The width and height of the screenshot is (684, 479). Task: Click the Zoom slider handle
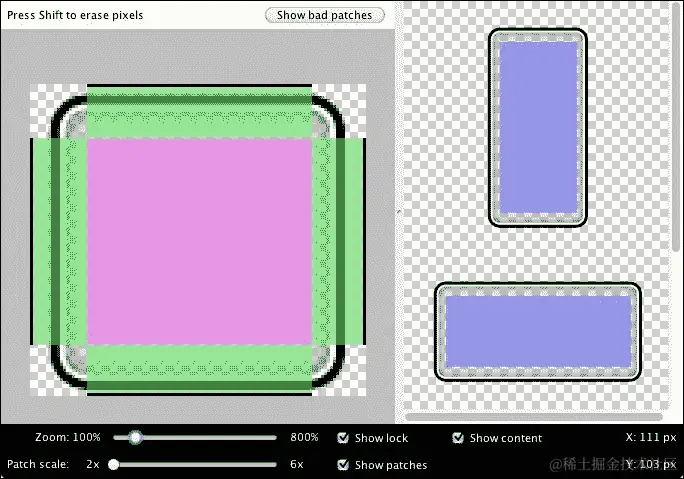pyautogui.click(x=136, y=437)
